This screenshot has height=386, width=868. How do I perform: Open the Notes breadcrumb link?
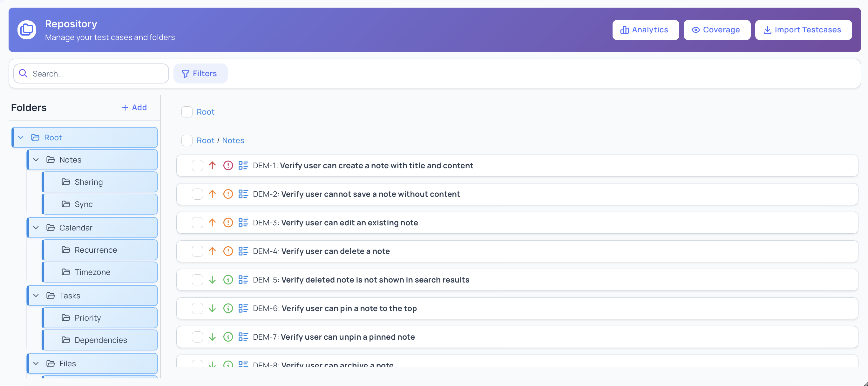click(233, 140)
